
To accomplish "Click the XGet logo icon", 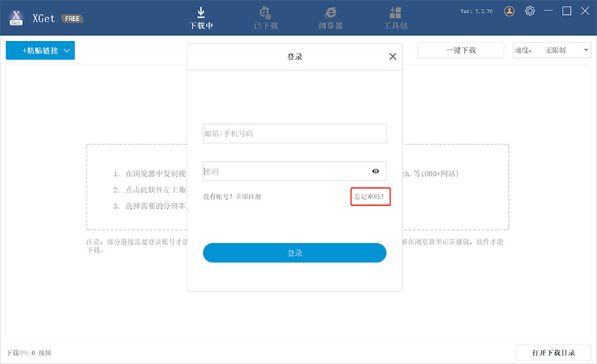I will pos(16,18).
